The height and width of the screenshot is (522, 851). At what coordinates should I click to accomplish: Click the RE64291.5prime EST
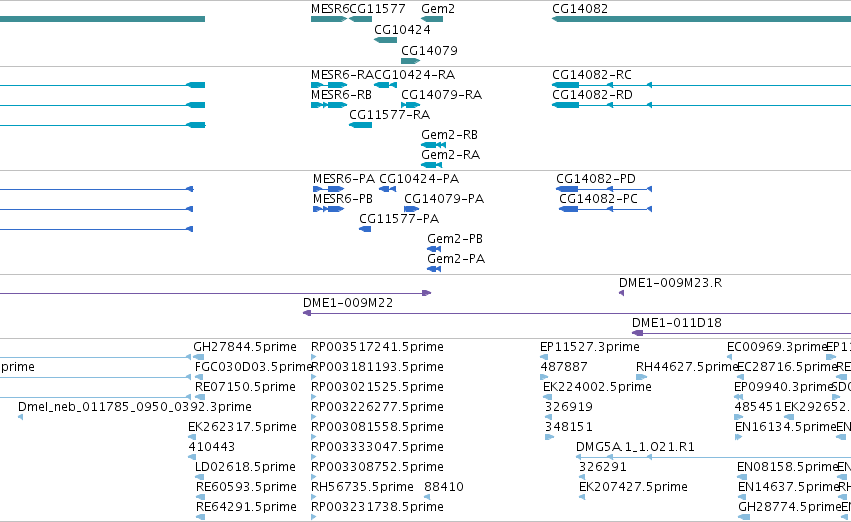coord(200,518)
